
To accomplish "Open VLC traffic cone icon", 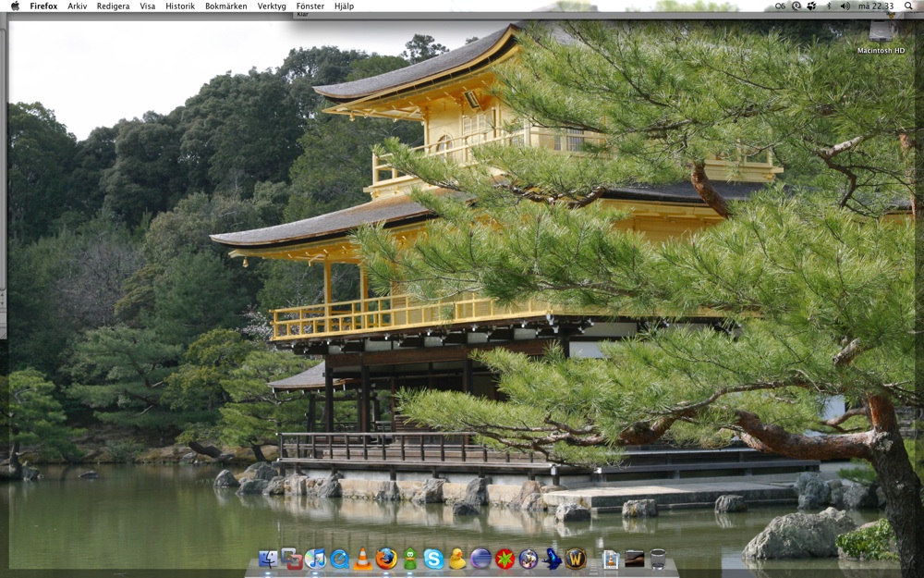I will coord(362,558).
